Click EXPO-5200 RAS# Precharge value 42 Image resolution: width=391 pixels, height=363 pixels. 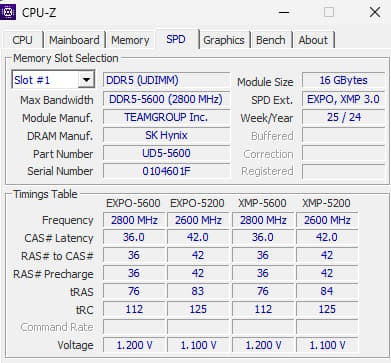(198, 273)
